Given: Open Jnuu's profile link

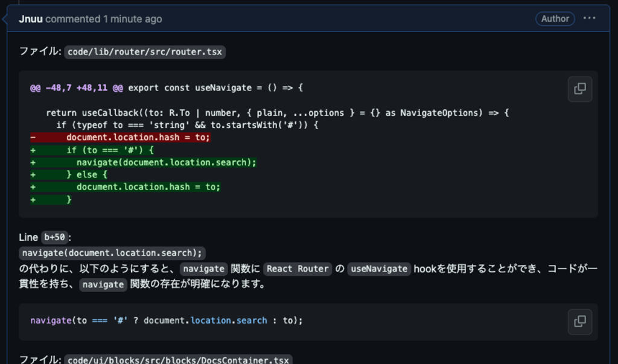Looking at the screenshot, I should coord(31,19).
